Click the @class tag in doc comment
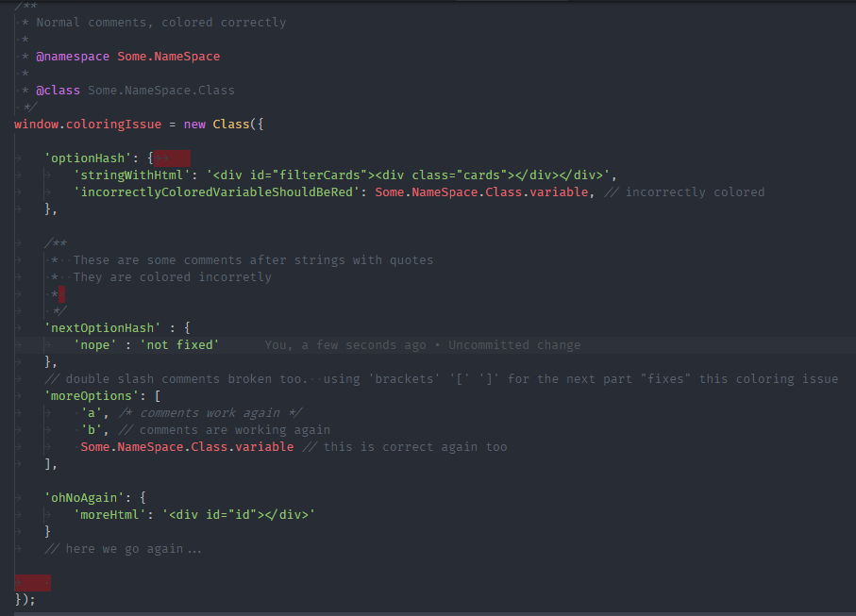The width and height of the screenshot is (856, 616). pos(58,90)
